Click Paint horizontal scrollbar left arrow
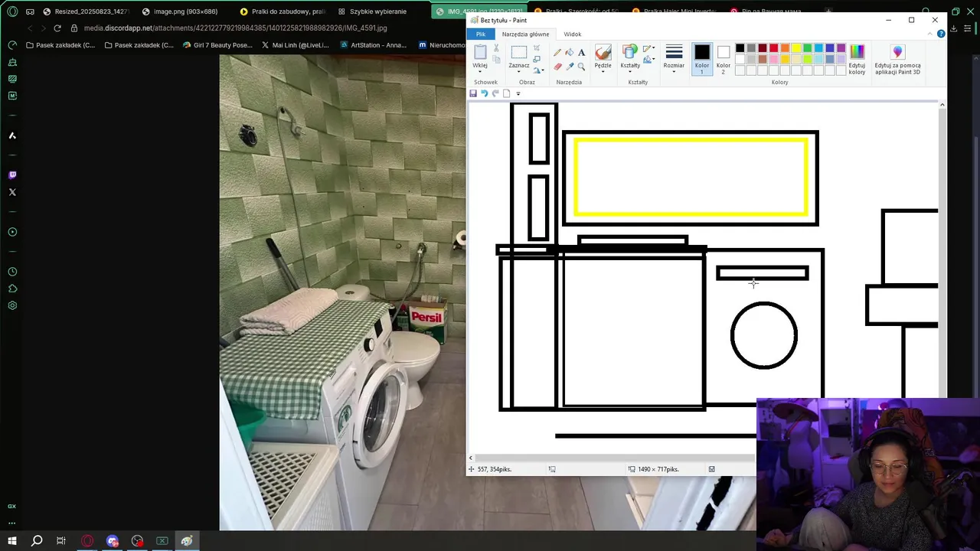 point(471,458)
